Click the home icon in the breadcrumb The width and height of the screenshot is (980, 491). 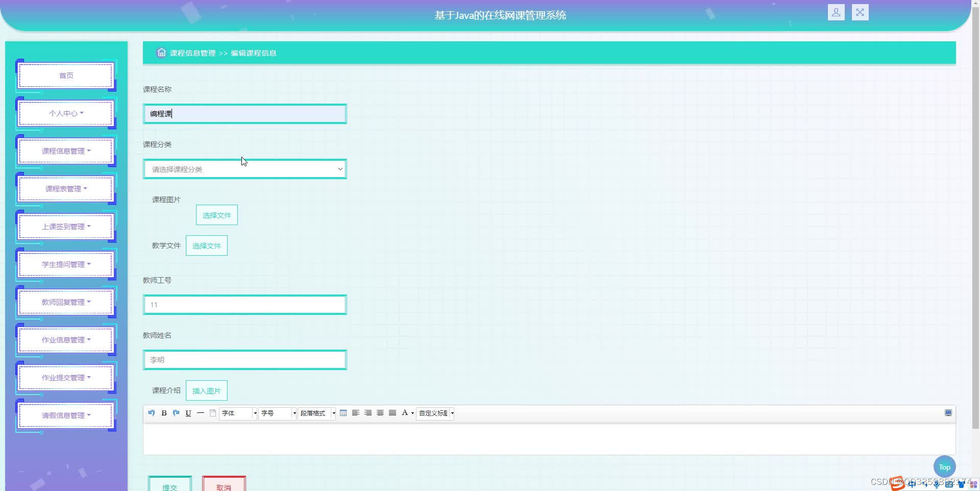coord(161,53)
